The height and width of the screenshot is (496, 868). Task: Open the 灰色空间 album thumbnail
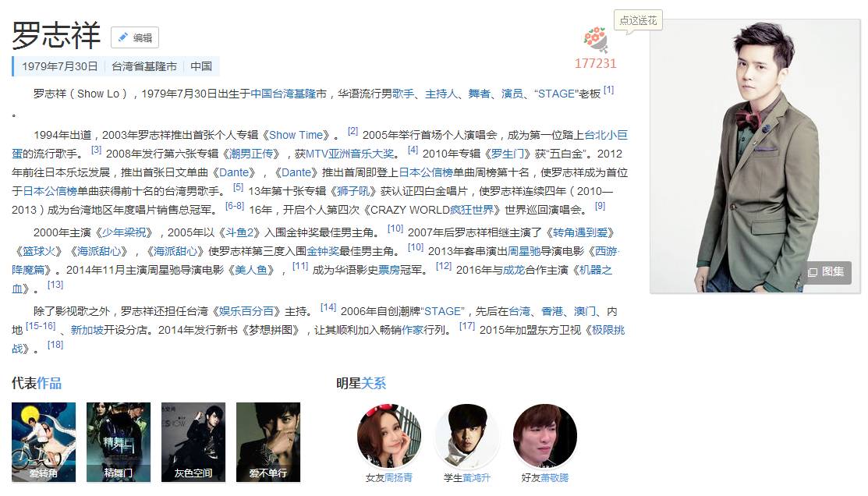[x=193, y=441]
